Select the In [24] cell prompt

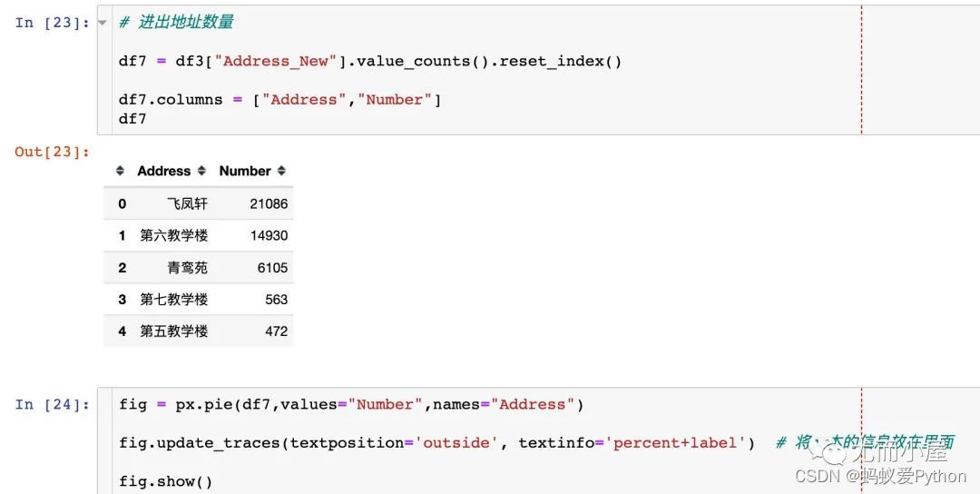53,405
